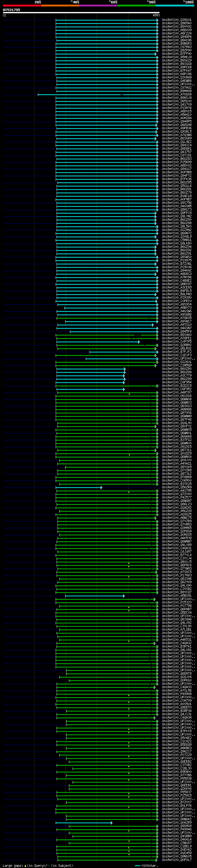Select the UniRef100_C6TAU2 label

click(176, 88)
